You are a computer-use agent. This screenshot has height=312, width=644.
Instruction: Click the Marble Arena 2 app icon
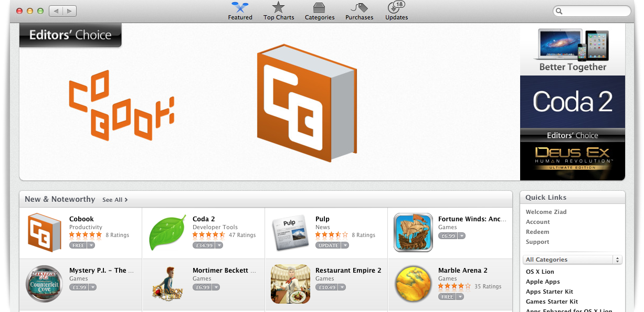pos(414,284)
